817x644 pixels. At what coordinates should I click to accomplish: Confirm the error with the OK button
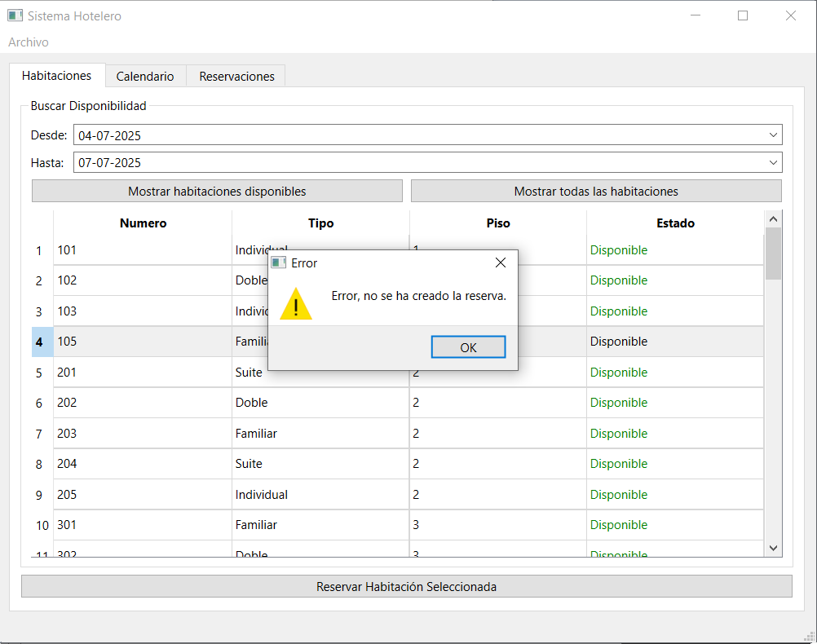[468, 347]
